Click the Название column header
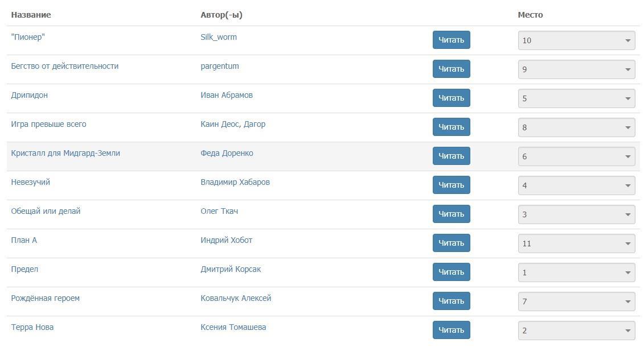Viewport: 644px width, 347px height. click(x=31, y=15)
